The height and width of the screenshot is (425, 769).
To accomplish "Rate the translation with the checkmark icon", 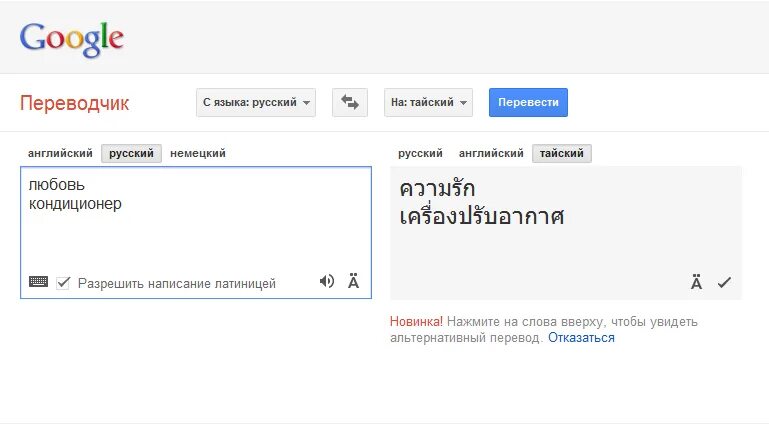I will [x=724, y=283].
